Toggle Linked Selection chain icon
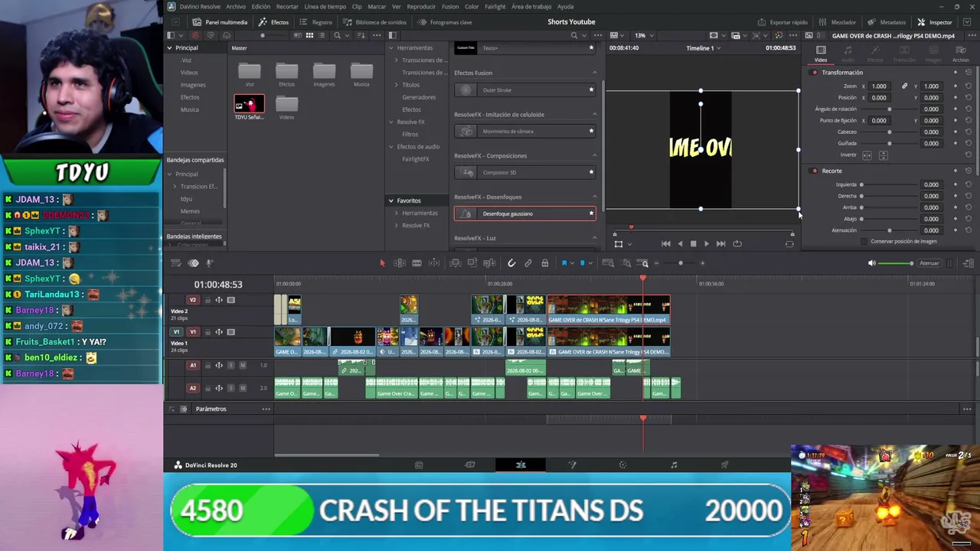Screen dimensions: 980x551 pyautogui.click(x=528, y=263)
